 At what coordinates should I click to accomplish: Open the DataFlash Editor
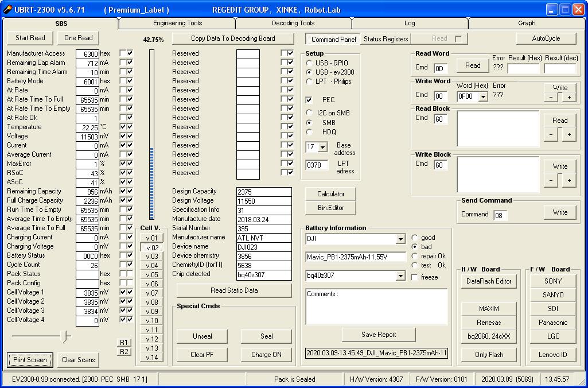coord(489,281)
